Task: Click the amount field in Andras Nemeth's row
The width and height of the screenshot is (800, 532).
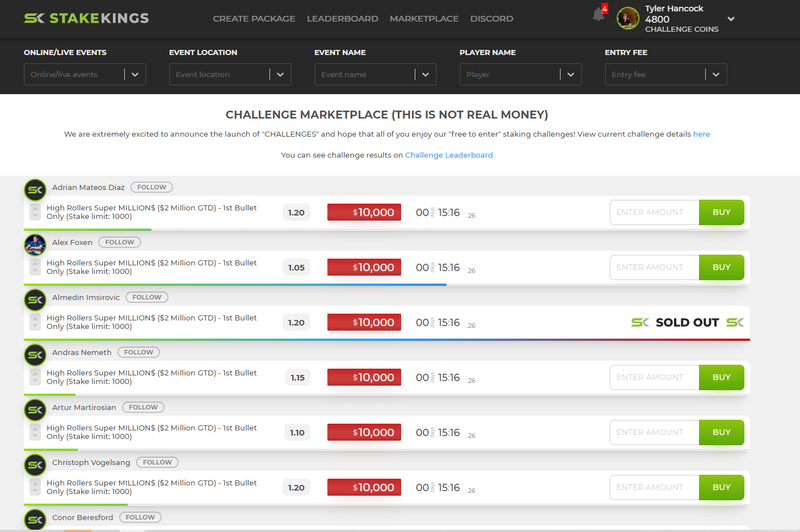Action: (654, 377)
